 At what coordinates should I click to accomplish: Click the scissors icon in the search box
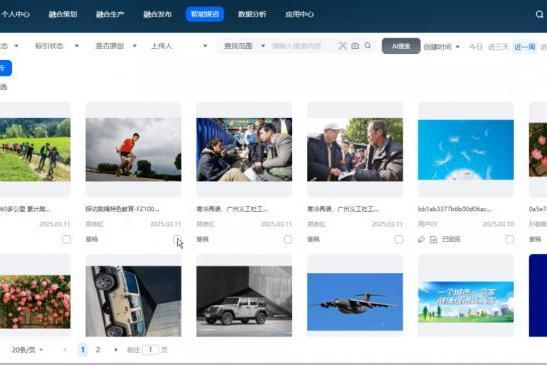(x=343, y=46)
